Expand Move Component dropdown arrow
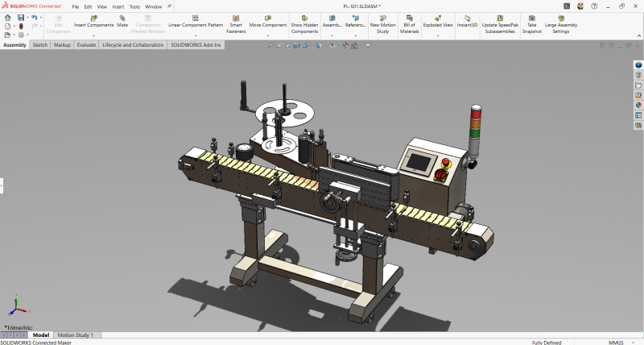 [268, 35]
